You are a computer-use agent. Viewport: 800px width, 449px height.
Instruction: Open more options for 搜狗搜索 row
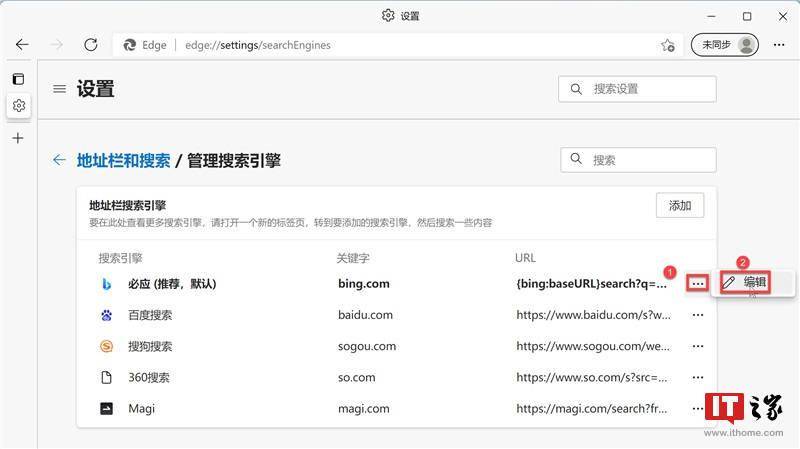(x=698, y=346)
